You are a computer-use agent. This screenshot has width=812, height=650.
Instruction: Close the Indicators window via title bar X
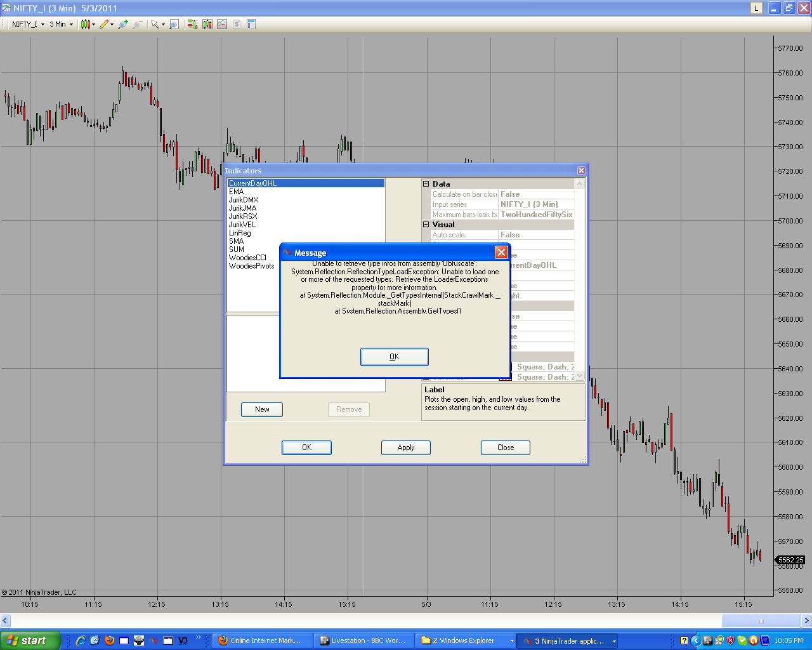(581, 171)
